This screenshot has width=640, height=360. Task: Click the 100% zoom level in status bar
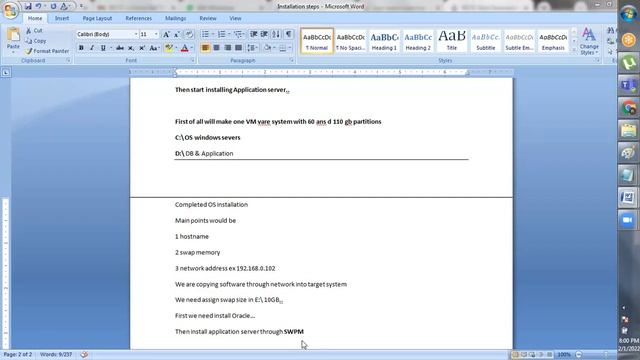pos(564,355)
